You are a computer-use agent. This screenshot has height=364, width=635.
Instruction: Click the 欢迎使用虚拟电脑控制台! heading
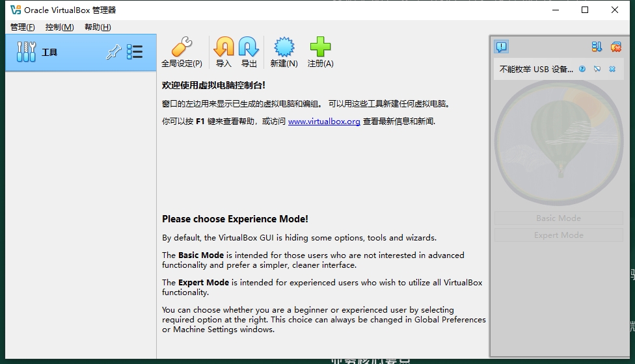[213, 85]
